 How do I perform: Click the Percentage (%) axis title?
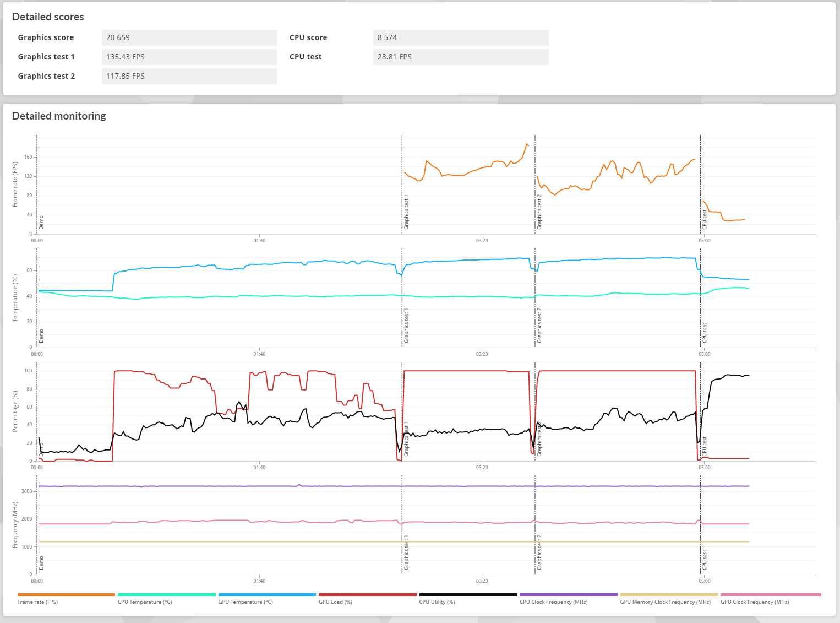(x=15, y=411)
